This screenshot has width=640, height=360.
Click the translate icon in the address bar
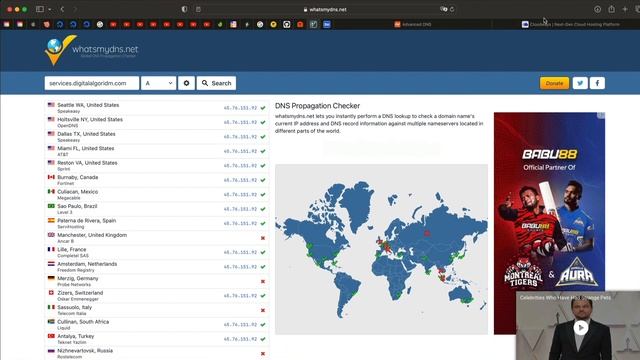click(443, 9)
